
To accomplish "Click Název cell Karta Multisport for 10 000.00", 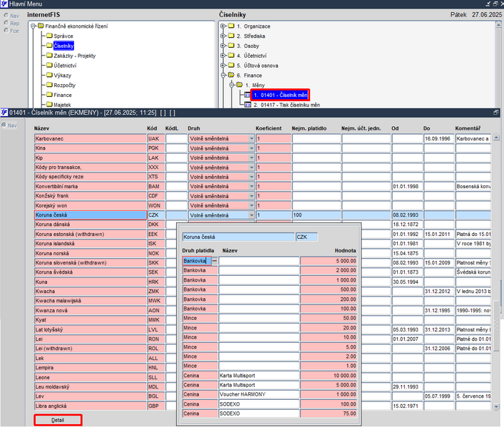I will [x=259, y=376].
